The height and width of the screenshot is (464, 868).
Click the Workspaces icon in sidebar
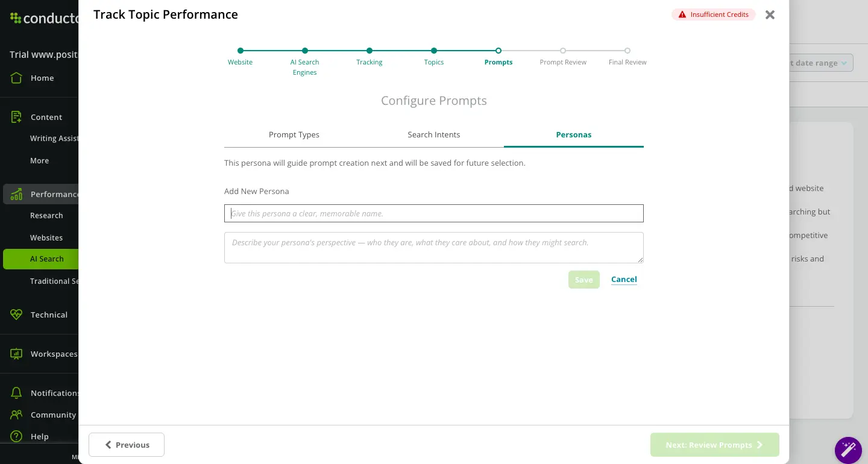pyautogui.click(x=16, y=354)
